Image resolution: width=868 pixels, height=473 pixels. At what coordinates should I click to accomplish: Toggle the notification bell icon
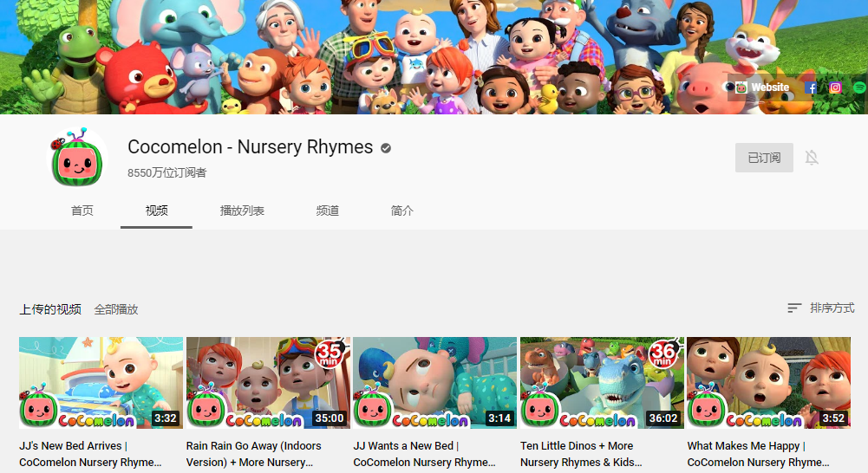tap(812, 158)
